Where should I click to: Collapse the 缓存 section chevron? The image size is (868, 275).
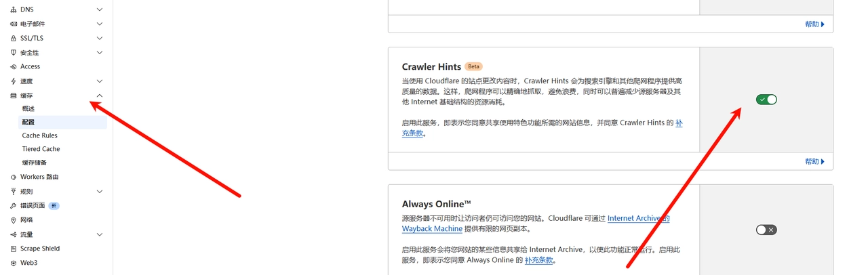[100, 96]
